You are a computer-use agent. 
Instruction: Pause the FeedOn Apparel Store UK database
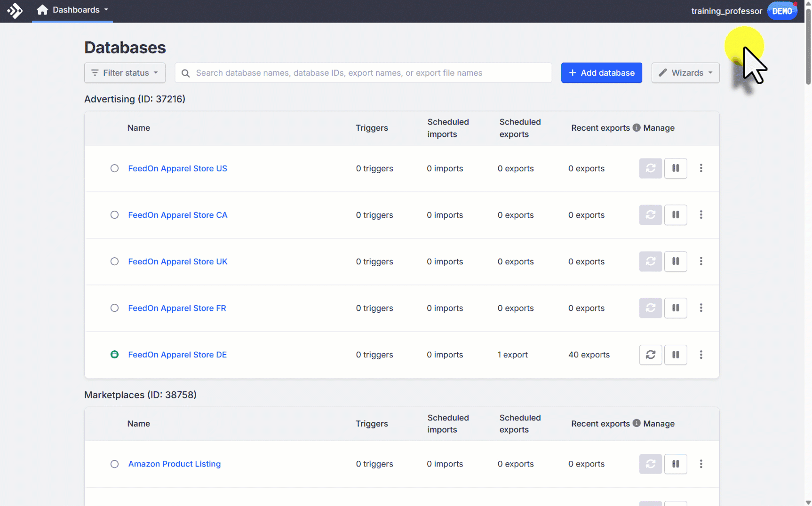[676, 261]
